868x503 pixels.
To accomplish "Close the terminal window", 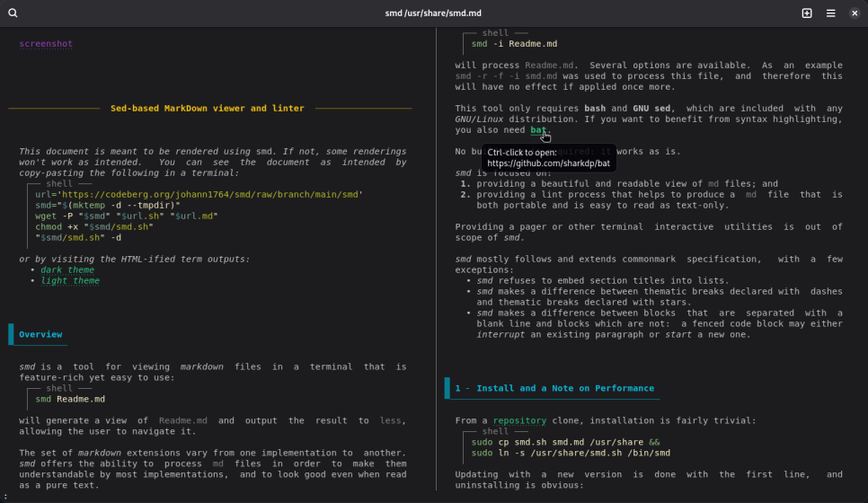I will 855,13.
